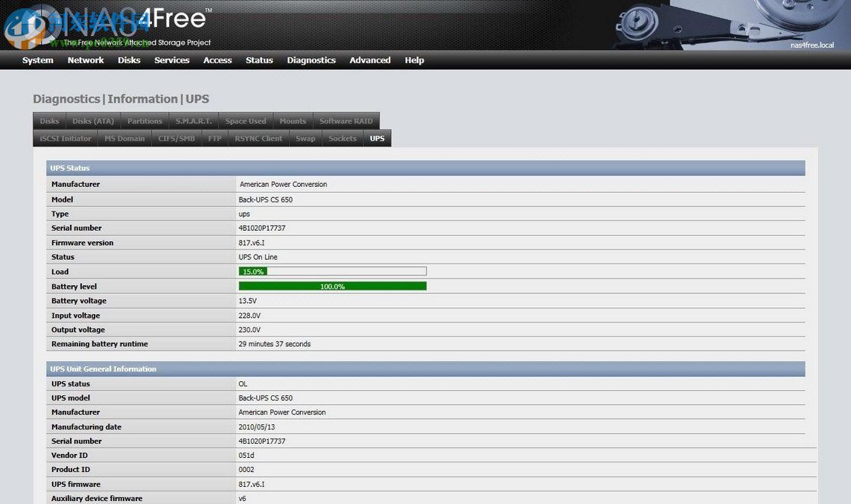Viewport: 851px width, 504px height.
Task: Switch to the S.M.A.R.T. tab
Action: [x=193, y=121]
